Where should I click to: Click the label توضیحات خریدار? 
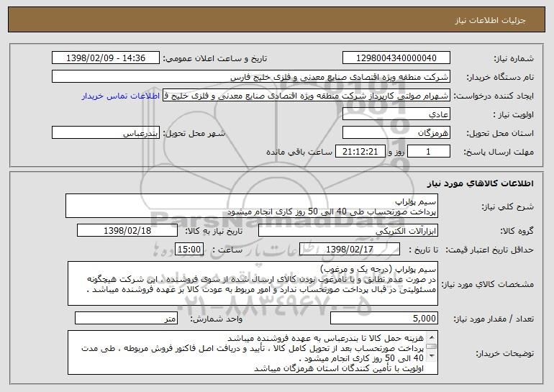point(504,353)
